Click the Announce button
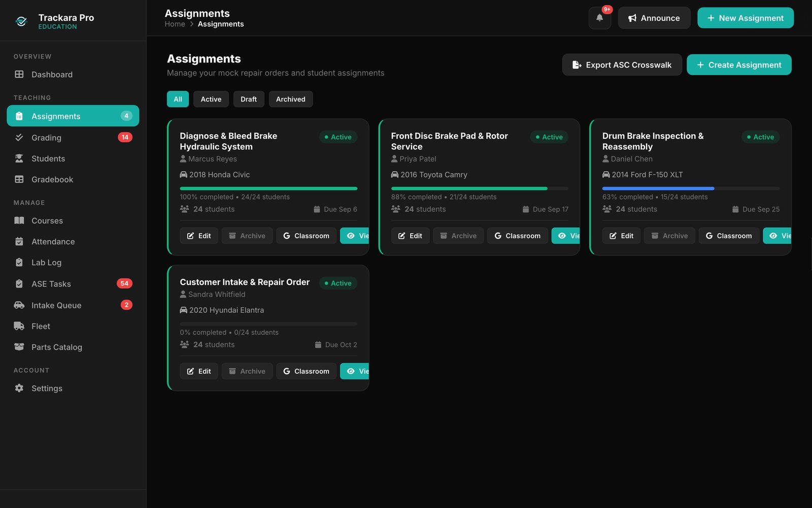 pyautogui.click(x=654, y=18)
